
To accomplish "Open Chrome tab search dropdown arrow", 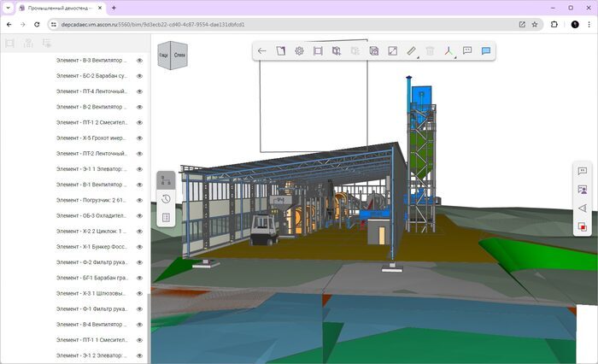I will pos(9,8).
